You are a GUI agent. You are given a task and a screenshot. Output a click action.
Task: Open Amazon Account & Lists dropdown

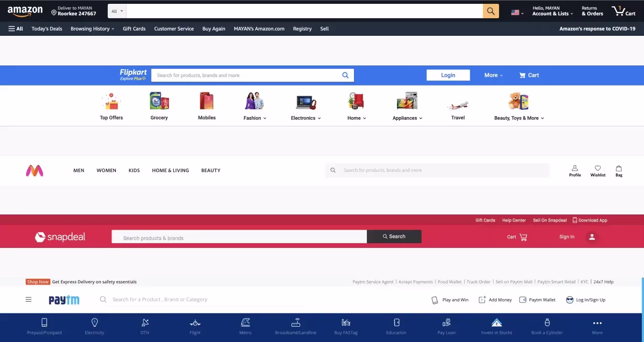(x=552, y=11)
